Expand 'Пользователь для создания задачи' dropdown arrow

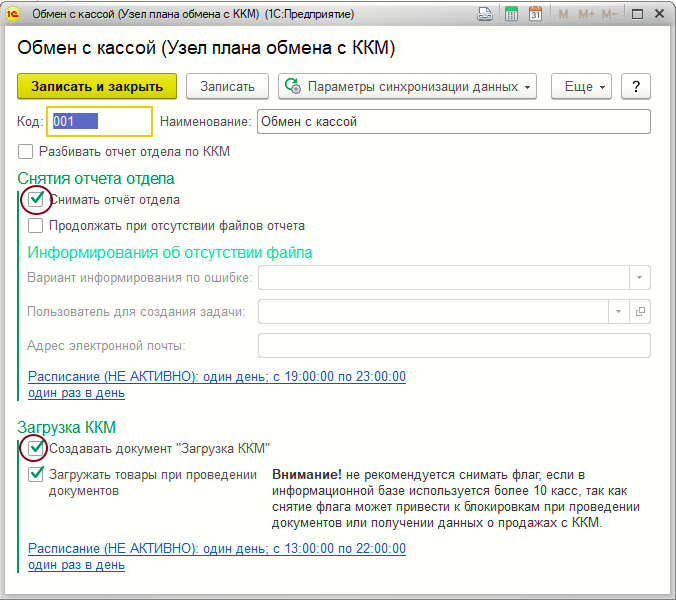(x=619, y=312)
